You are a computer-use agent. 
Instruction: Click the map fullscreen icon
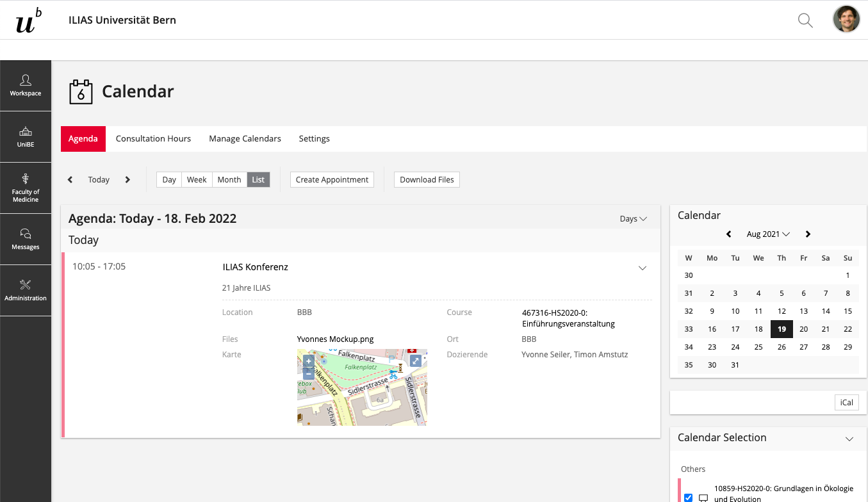(x=415, y=361)
